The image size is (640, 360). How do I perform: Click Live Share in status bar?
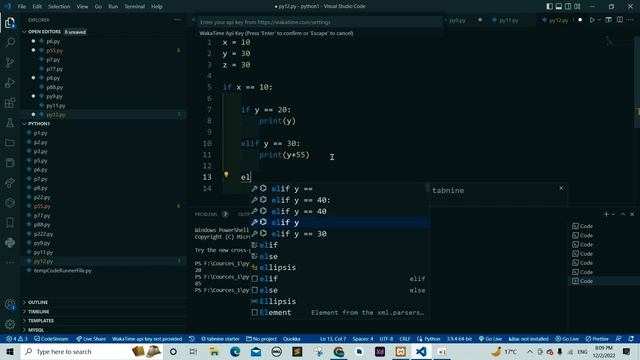click(x=91, y=339)
